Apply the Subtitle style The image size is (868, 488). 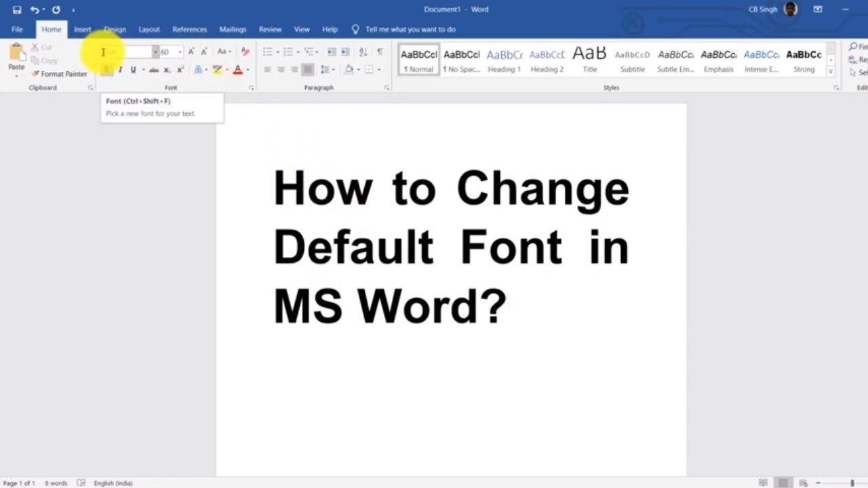click(633, 60)
